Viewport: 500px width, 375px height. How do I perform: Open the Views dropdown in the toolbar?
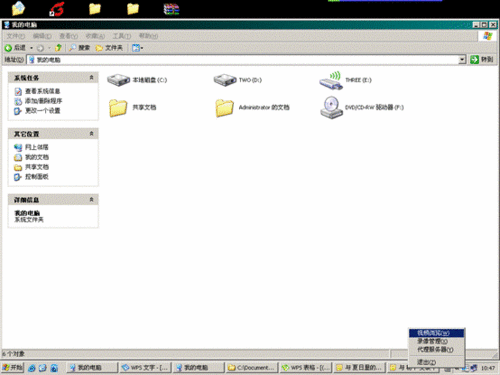(137, 48)
